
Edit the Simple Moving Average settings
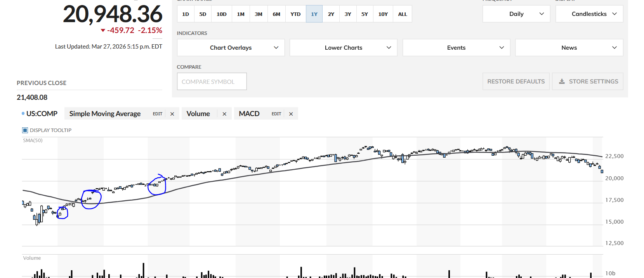click(158, 114)
